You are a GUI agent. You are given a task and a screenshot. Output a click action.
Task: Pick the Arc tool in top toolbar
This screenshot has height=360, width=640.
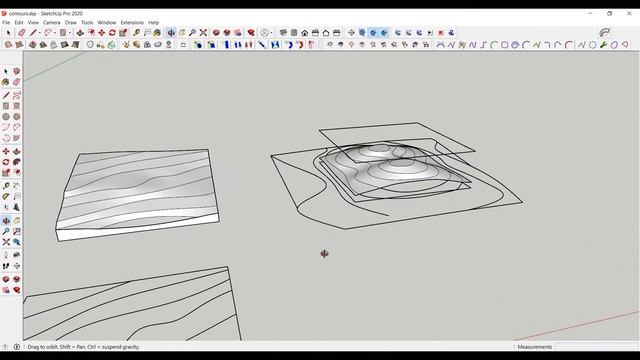click(48, 33)
